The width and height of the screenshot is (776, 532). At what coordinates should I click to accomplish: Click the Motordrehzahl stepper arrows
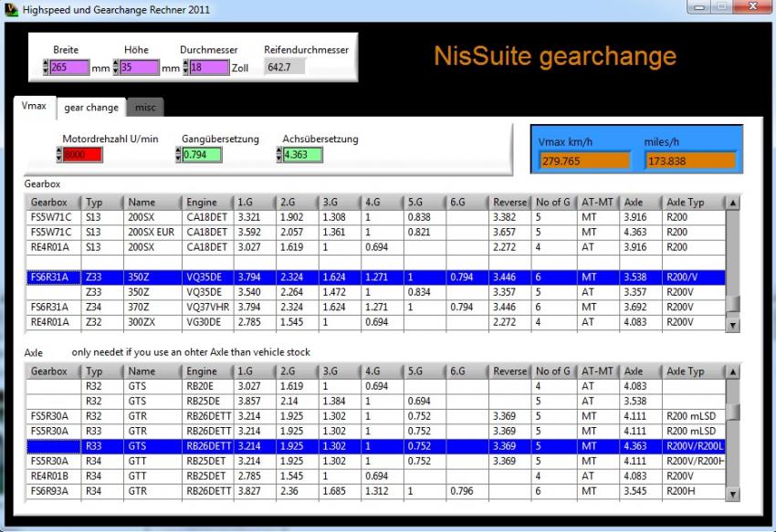click(x=59, y=156)
